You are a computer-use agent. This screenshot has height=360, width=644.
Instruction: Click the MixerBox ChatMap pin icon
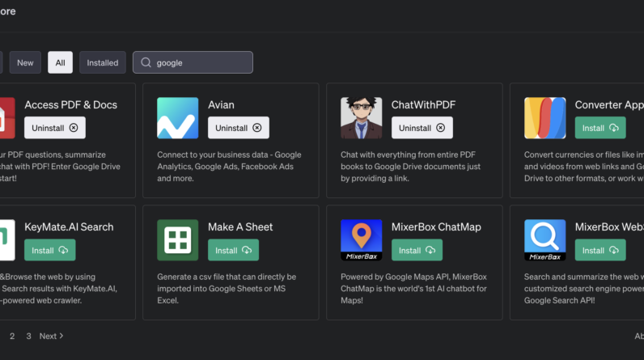click(x=361, y=240)
